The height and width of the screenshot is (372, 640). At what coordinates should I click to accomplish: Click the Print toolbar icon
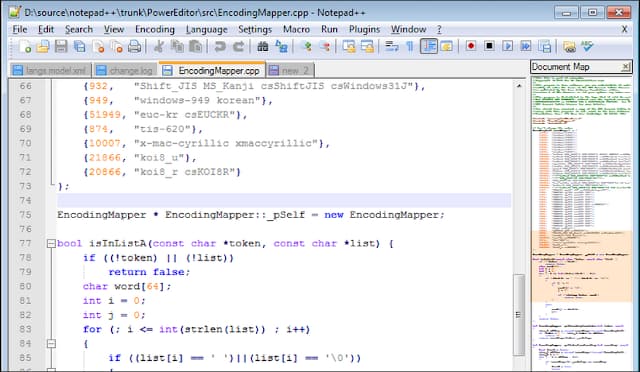[135, 47]
